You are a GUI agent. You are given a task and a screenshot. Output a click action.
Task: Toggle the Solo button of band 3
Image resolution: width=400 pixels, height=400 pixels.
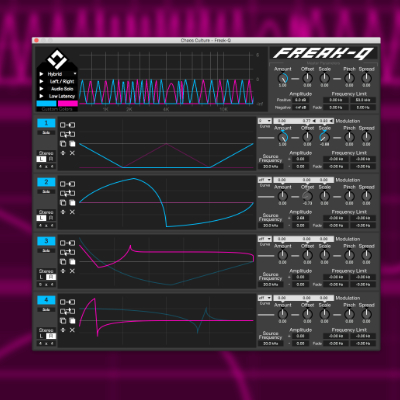[46, 251]
